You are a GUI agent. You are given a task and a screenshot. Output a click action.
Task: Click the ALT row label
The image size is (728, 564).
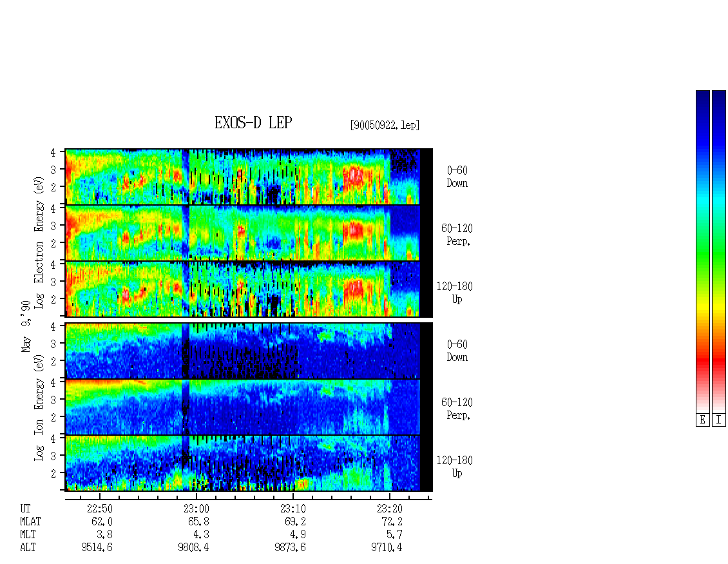point(28,548)
